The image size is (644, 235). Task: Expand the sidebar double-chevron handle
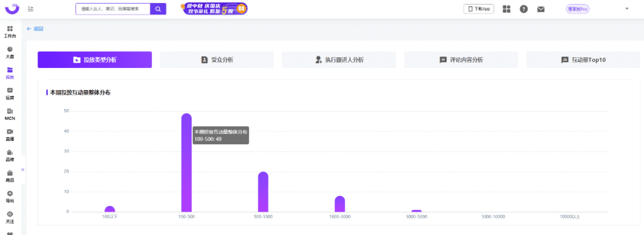click(x=23, y=169)
